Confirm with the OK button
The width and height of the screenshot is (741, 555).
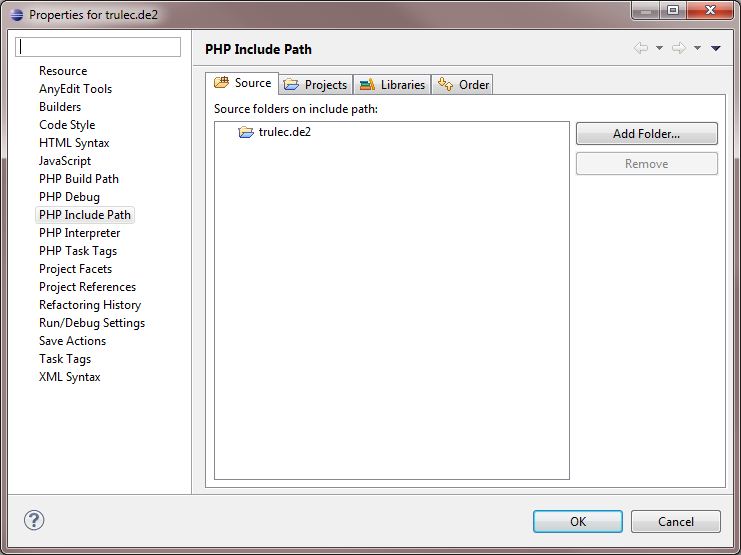pos(577,521)
